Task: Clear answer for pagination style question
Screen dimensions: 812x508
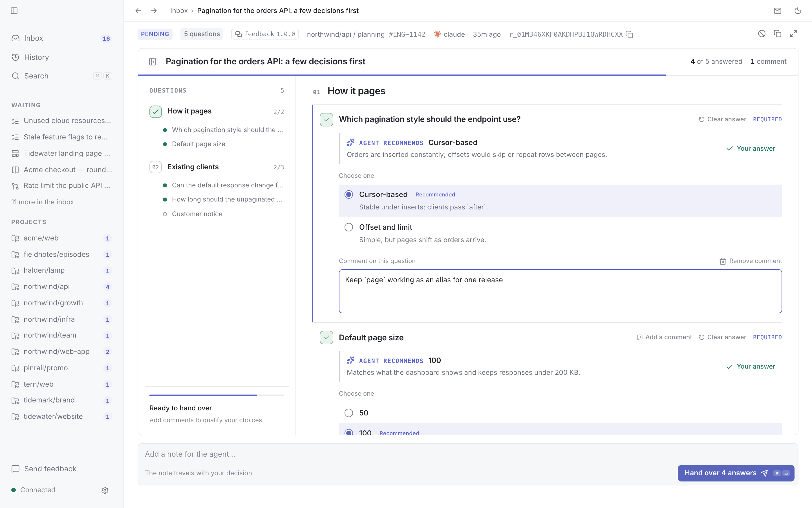Action: click(x=722, y=119)
